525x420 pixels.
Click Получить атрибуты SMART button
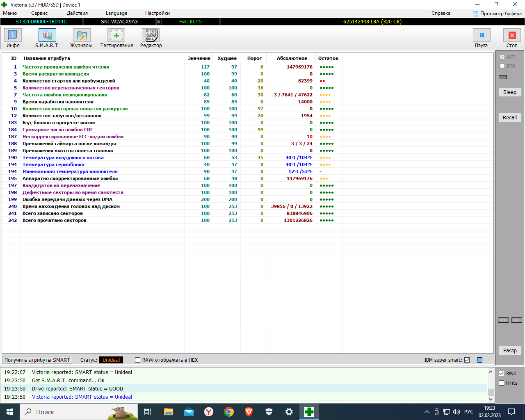[x=37, y=360]
